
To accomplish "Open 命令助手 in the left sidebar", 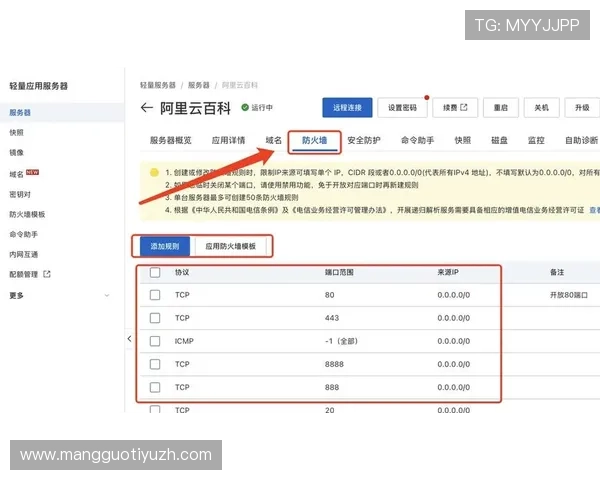I will pos(23,234).
